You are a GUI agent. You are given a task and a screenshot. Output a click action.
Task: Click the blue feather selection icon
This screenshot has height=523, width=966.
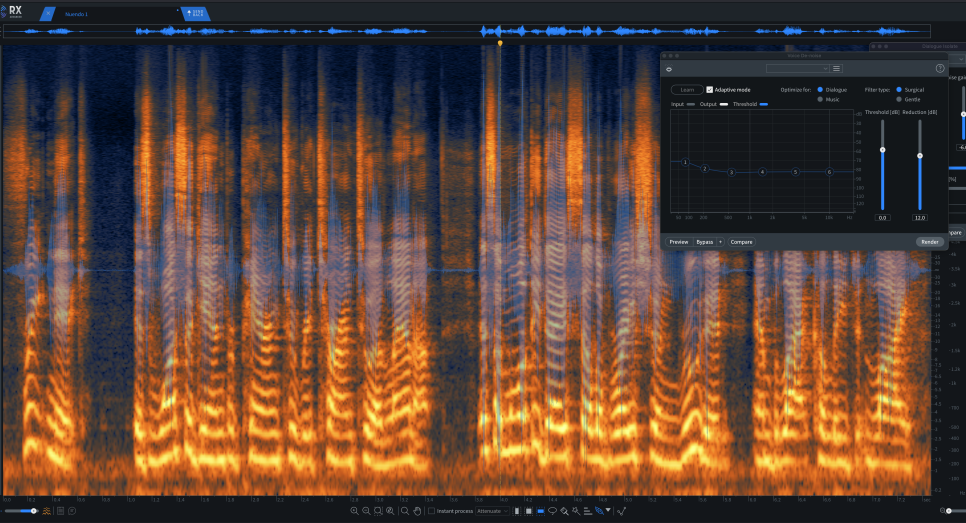599,511
